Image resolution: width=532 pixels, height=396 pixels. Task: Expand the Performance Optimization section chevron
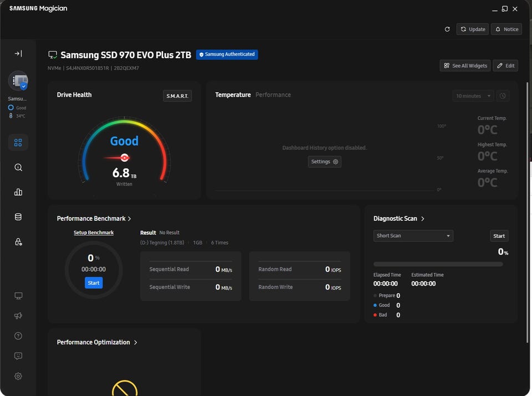tap(135, 342)
